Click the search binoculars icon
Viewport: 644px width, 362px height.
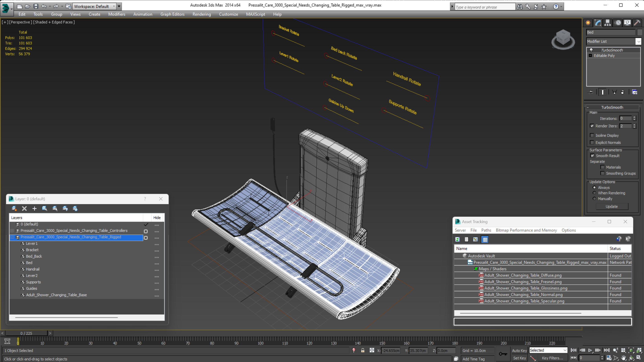[519, 7]
